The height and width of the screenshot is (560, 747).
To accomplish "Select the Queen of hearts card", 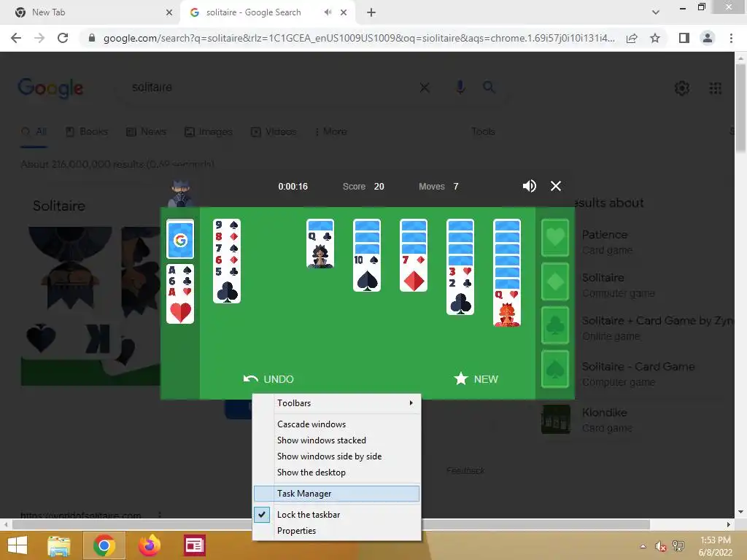I will tap(507, 308).
